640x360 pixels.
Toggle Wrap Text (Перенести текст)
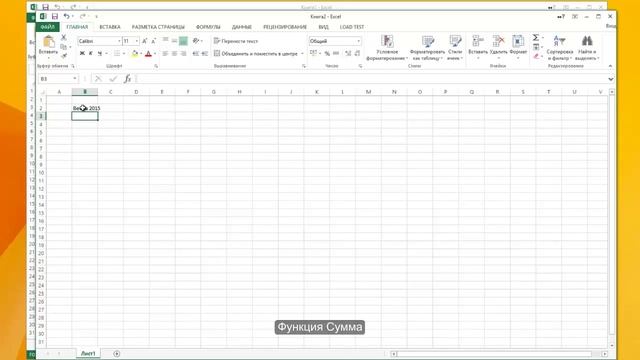236,41
